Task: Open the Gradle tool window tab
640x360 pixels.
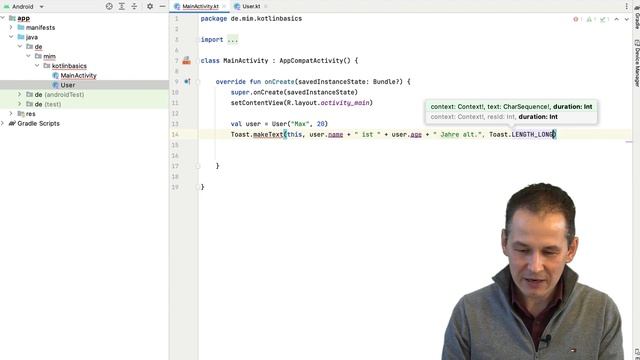Action: (636, 17)
